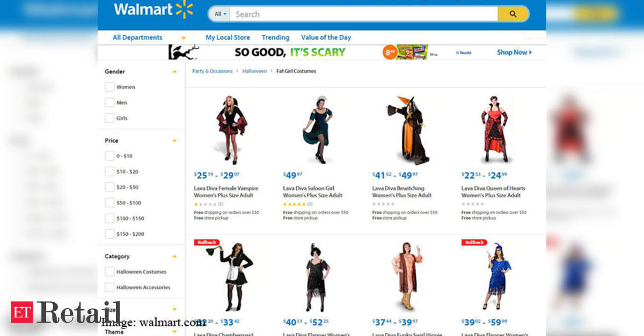
Task: Click the Halloween breadcrumb link
Action: point(254,71)
